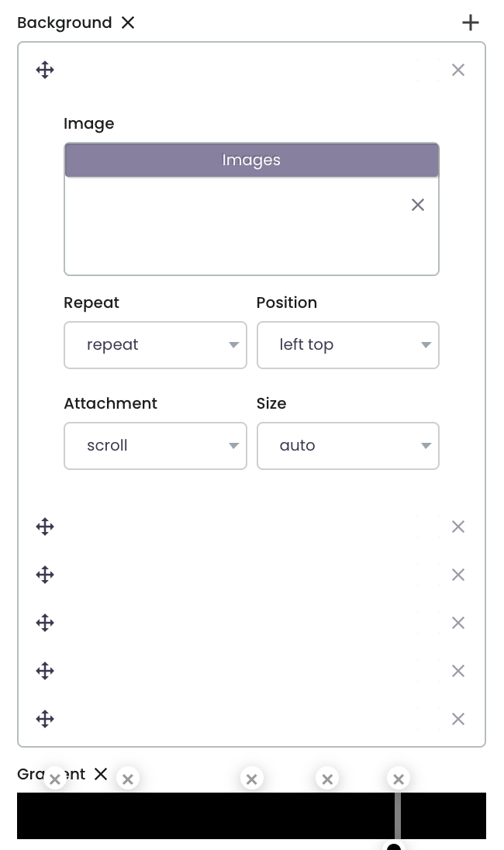Click the move crosshair on the fourth layer
Viewport: 504px width, 850px height.
pyautogui.click(x=45, y=671)
